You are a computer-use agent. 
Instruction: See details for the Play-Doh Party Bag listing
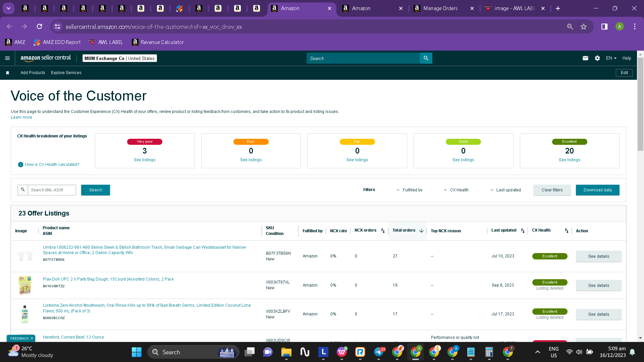pyautogui.click(x=599, y=286)
